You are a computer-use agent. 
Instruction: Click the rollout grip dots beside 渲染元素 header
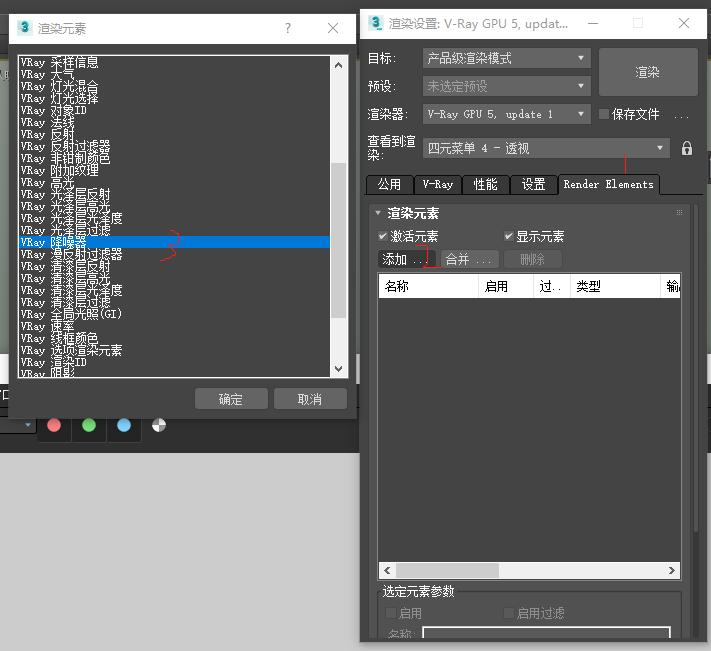coord(679,212)
